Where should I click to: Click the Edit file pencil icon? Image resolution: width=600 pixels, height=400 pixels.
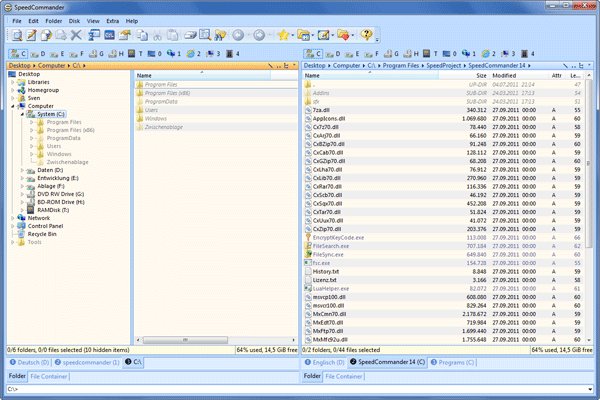pyautogui.click(x=31, y=35)
